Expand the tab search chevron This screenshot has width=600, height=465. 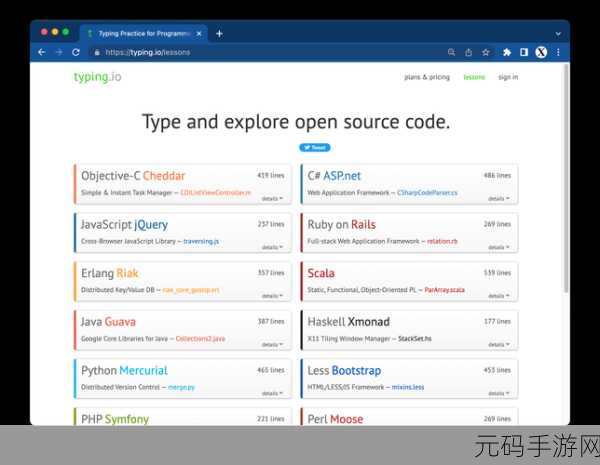[558, 34]
